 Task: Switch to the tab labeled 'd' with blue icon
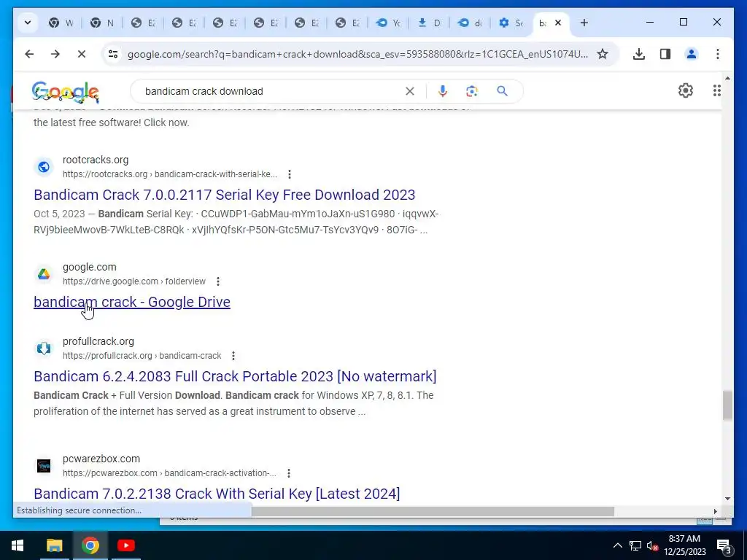coord(470,23)
